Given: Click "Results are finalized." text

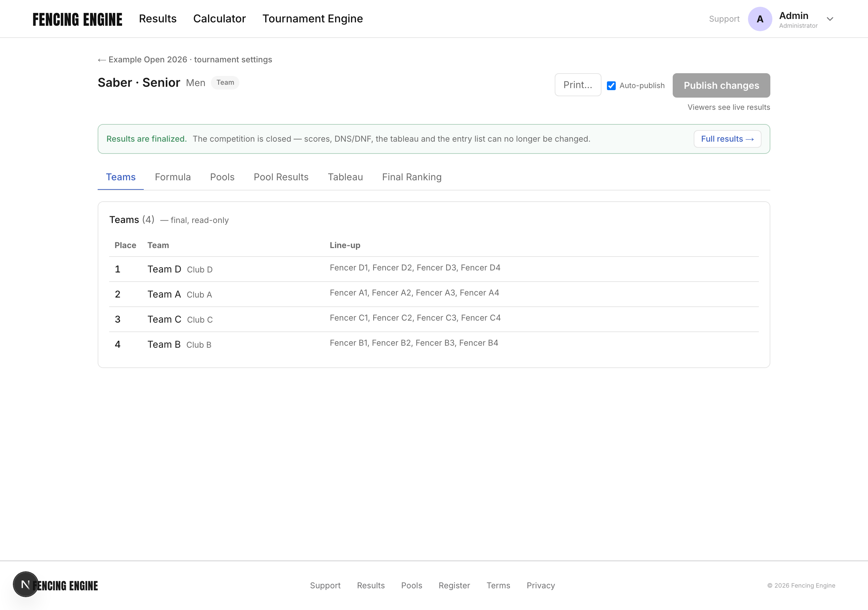Looking at the screenshot, I should [147, 139].
